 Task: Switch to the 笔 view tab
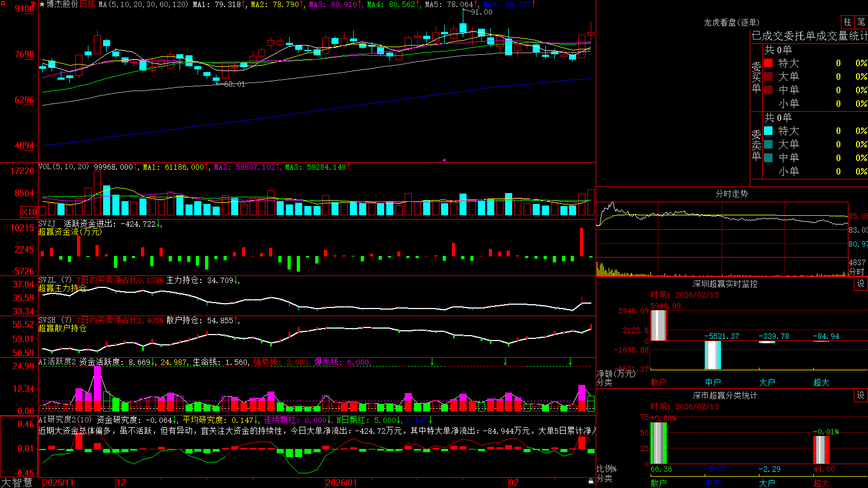pyautogui.click(x=861, y=22)
